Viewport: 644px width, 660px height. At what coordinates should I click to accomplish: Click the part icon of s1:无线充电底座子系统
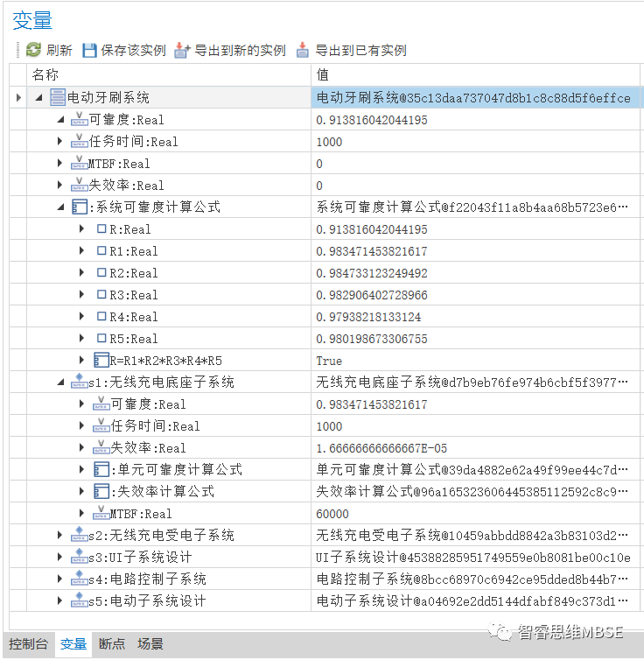[79, 382]
